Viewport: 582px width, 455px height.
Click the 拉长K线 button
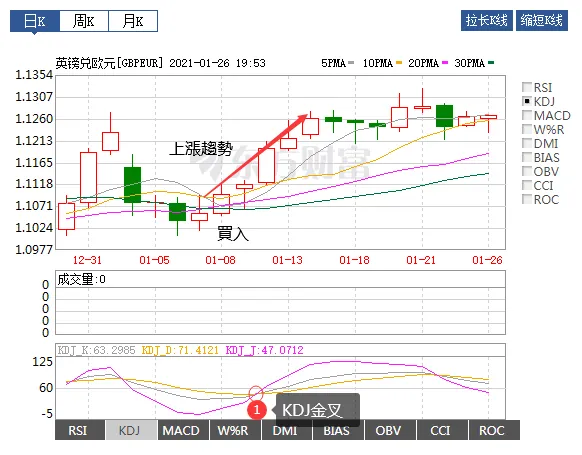tap(487, 20)
